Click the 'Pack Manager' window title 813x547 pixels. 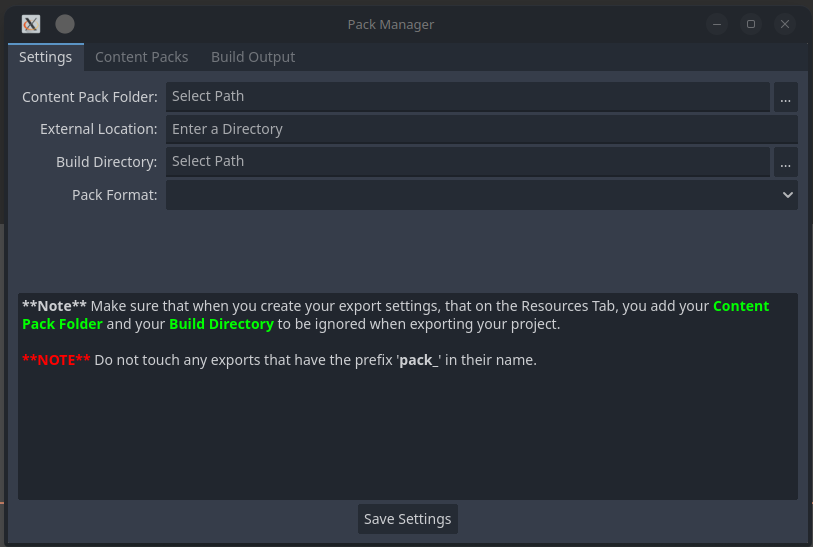(x=390, y=24)
